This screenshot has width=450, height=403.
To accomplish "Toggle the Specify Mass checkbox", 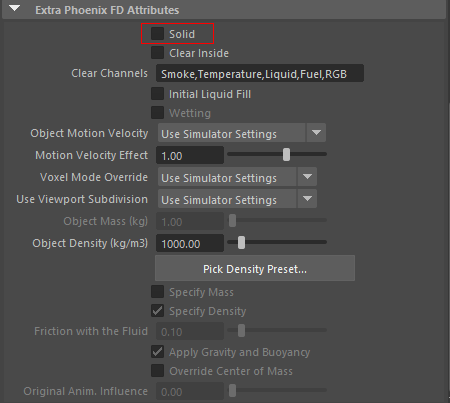I will click(x=157, y=292).
